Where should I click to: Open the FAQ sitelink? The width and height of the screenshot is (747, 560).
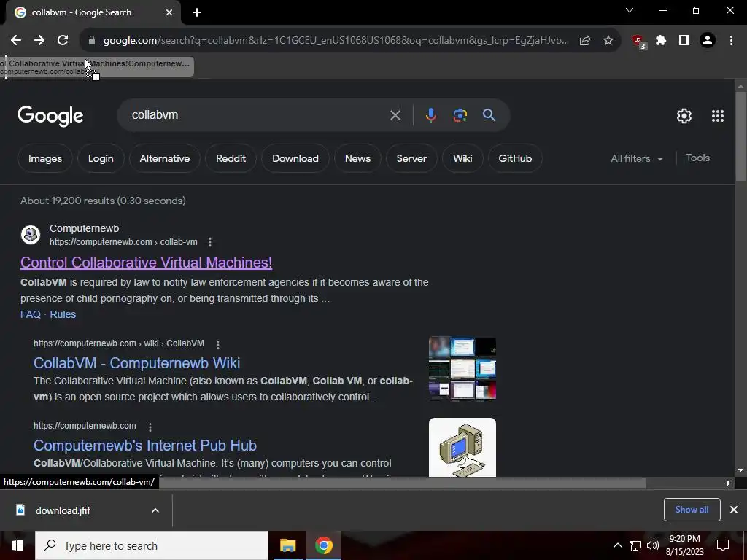pyautogui.click(x=31, y=314)
